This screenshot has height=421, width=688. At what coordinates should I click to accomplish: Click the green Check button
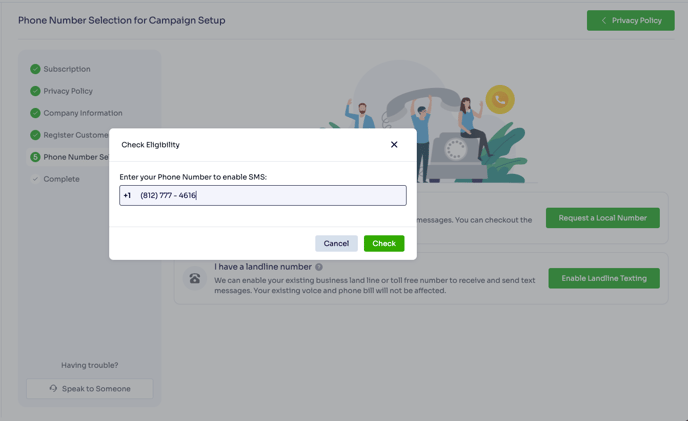click(x=384, y=243)
